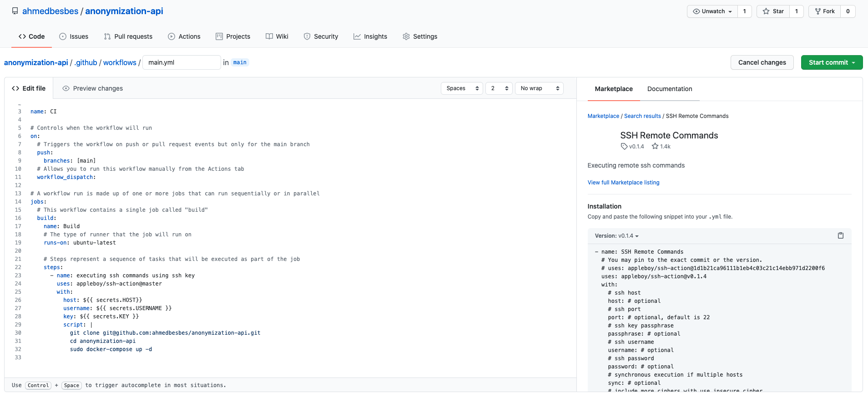
Task: Click the Marketplace breadcrumb link
Action: [x=603, y=116]
